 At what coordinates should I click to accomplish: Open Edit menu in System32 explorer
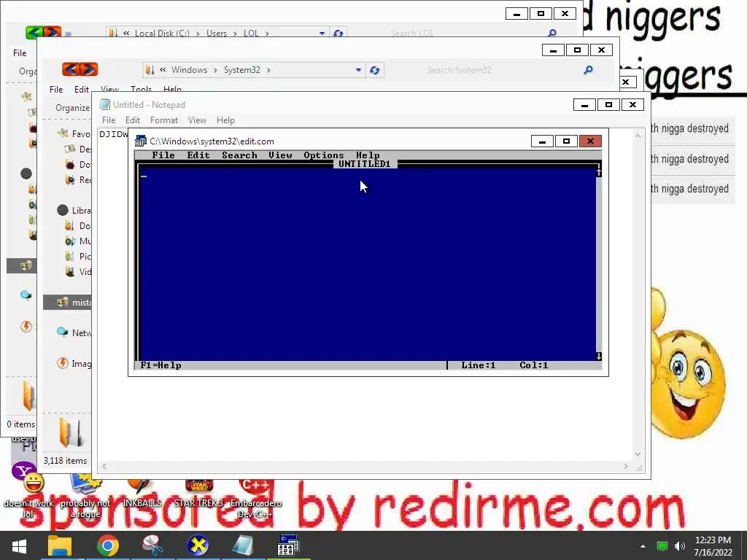82,90
